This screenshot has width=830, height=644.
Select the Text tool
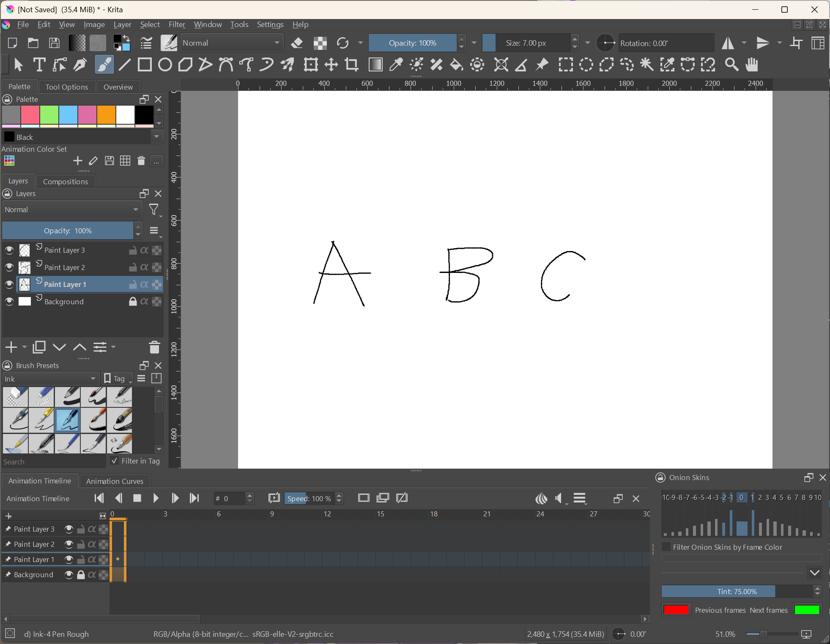39,65
